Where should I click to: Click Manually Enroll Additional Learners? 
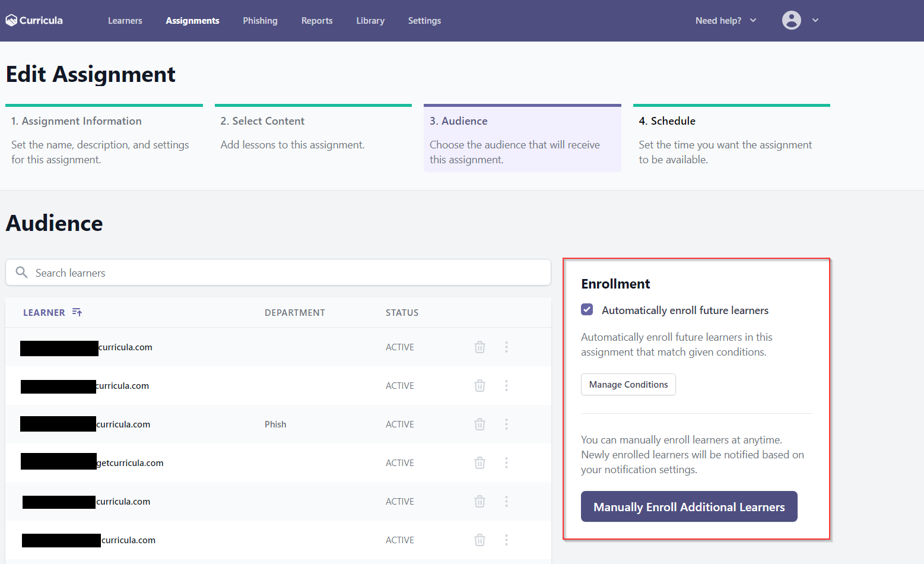coord(689,507)
